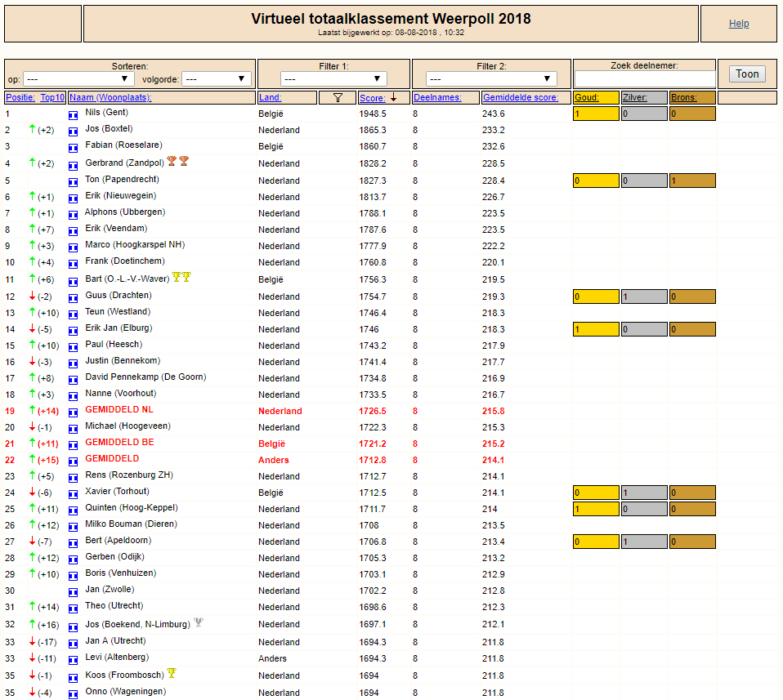Sort by the Gemiddelde score column header
Viewport: 783px width, 700px height.
(520, 98)
